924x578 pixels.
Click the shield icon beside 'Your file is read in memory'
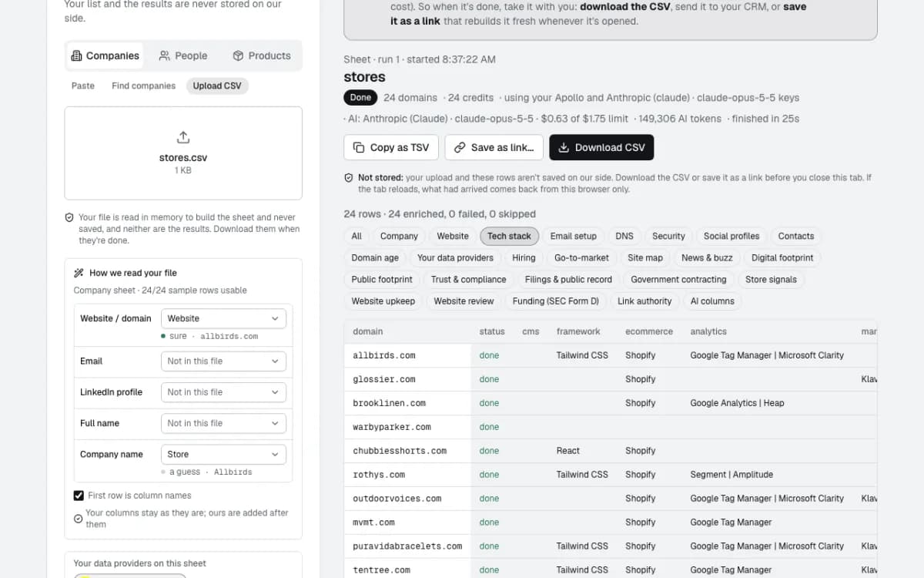(69, 217)
